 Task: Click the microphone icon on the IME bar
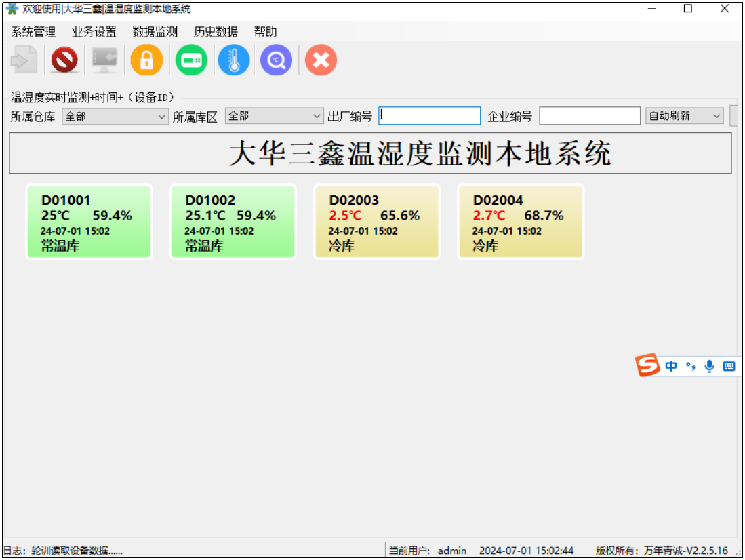click(709, 366)
